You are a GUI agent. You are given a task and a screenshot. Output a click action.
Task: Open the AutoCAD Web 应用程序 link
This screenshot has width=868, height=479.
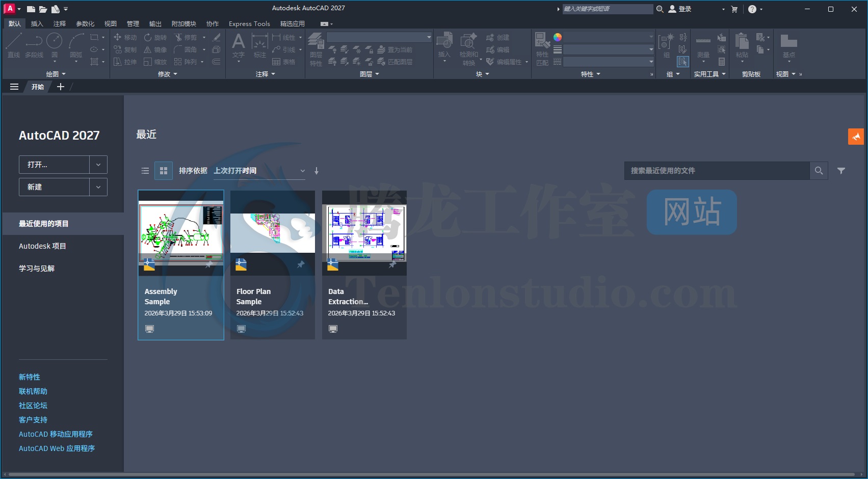57,448
